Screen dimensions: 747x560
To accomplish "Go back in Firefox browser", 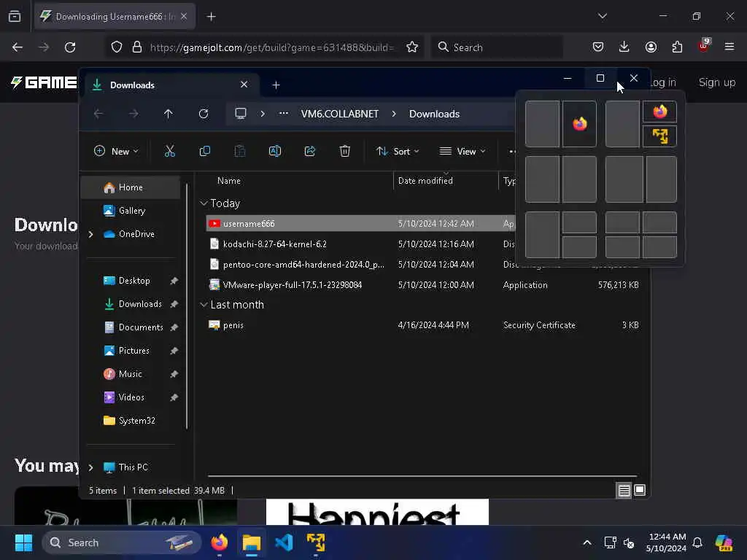I will [18, 47].
